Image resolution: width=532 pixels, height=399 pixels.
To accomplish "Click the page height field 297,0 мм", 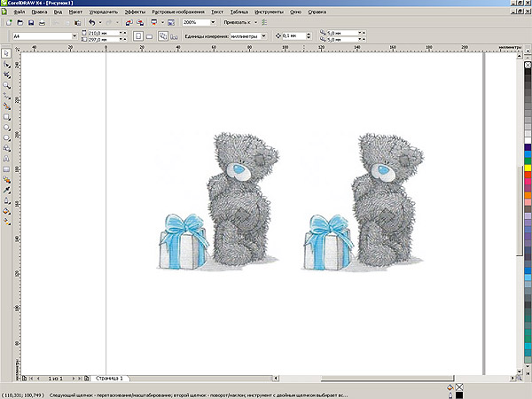I will (104, 39).
